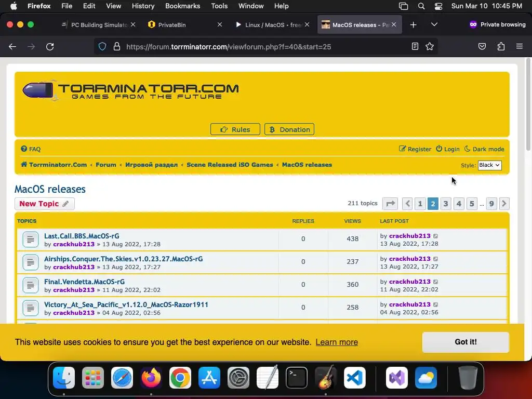Reload the current page
Viewport: 532px width, 399px height.
(50, 46)
